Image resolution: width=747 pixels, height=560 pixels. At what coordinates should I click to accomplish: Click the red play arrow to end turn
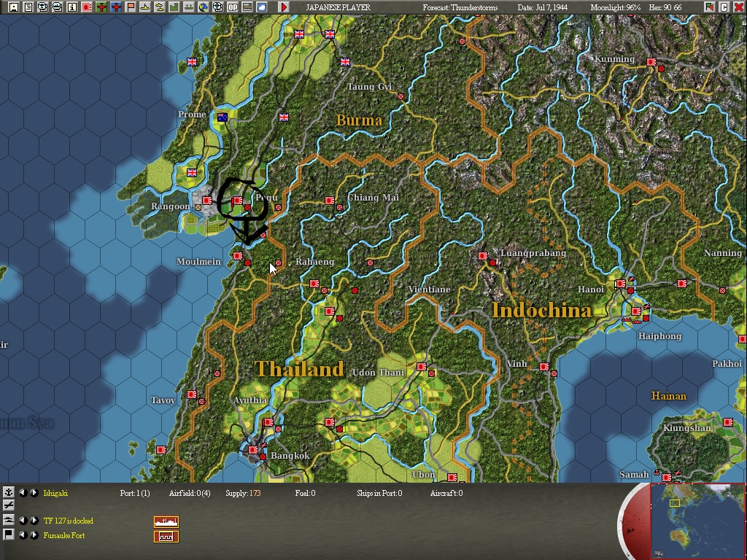coord(284,7)
